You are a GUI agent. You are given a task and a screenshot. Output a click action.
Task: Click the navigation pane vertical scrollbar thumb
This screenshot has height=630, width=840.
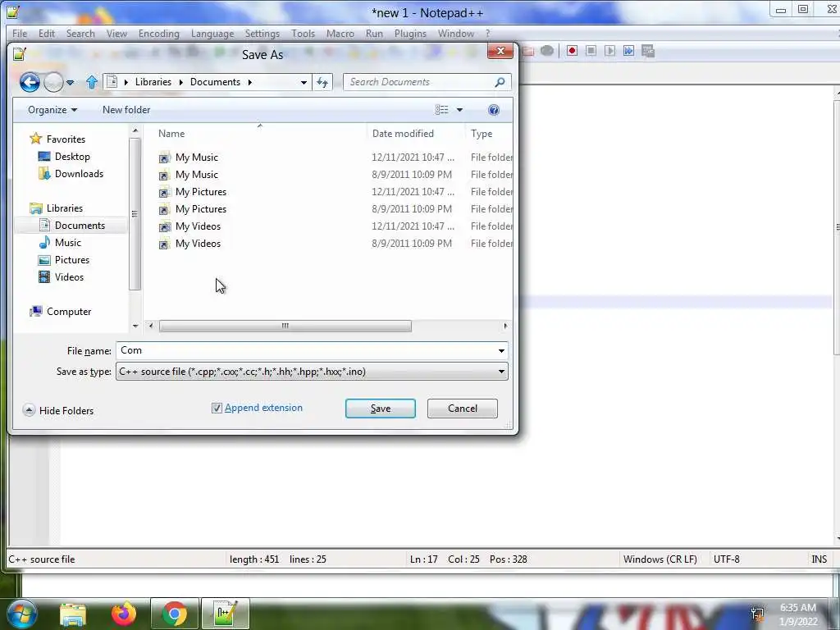pos(135,214)
